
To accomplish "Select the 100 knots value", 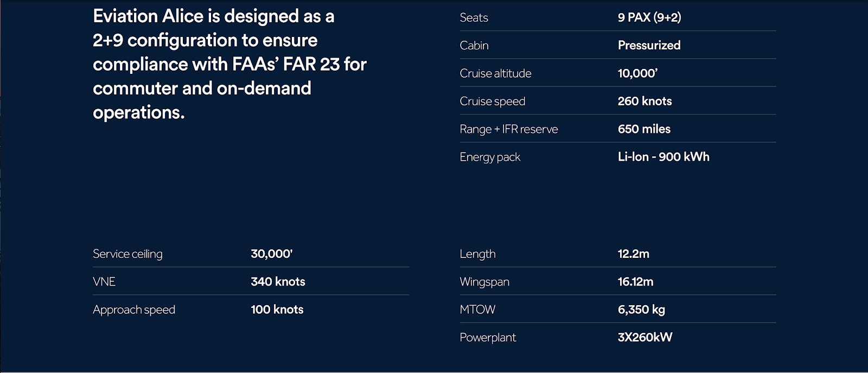I will pyautogui.click(x=277, y=309).
